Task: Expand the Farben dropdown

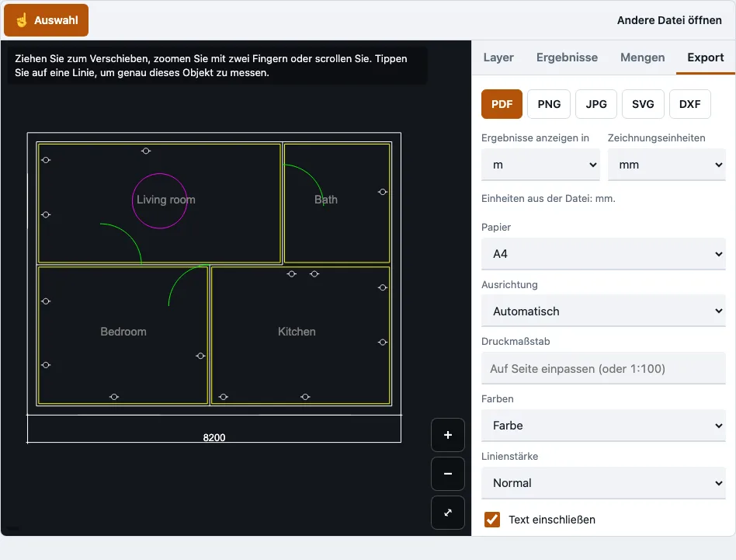Action: pos(604,426)
